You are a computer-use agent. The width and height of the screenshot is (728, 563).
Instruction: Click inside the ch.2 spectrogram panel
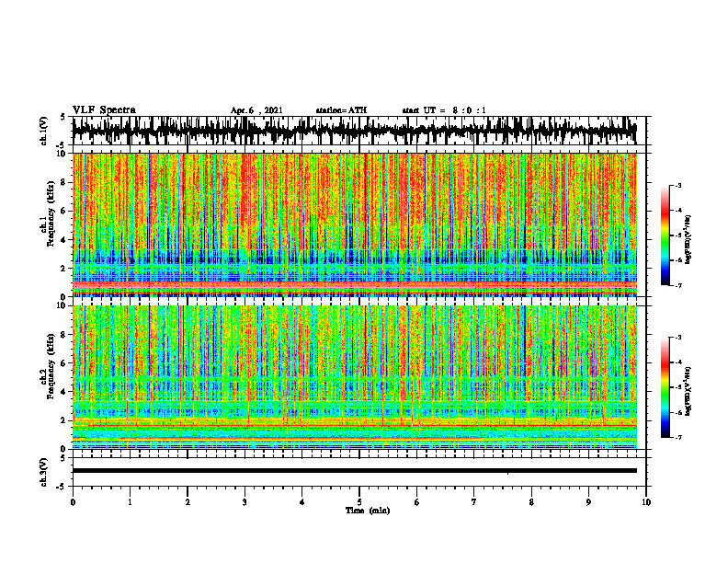coord(354,377)
